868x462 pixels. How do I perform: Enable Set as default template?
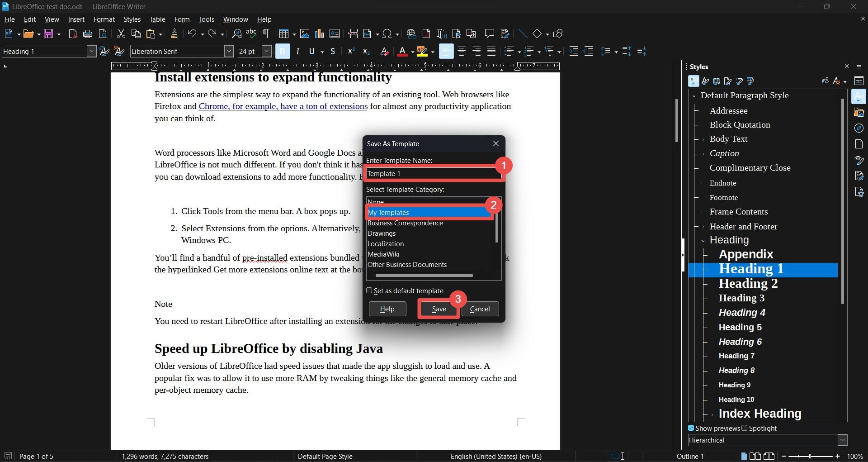click(x=369, y=291)
